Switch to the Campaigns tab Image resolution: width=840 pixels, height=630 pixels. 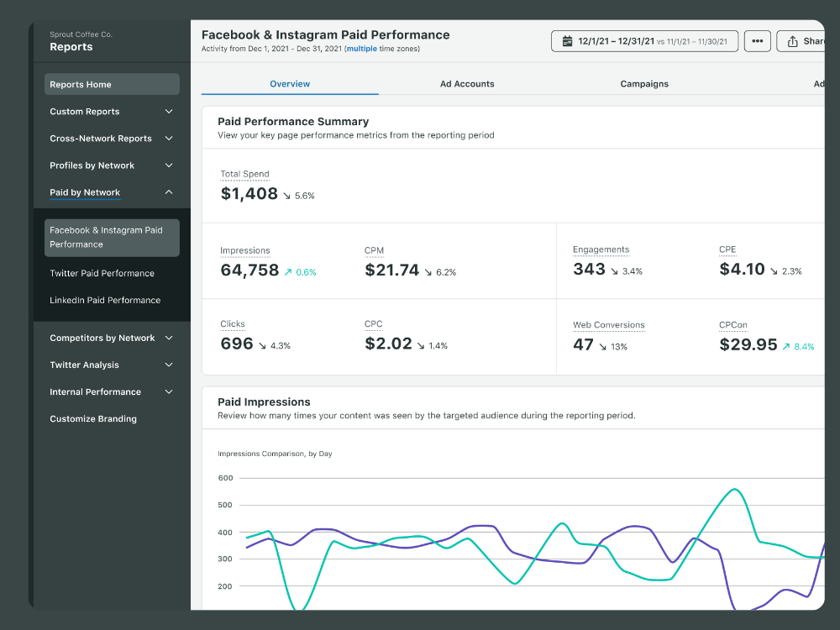point(644,84)
